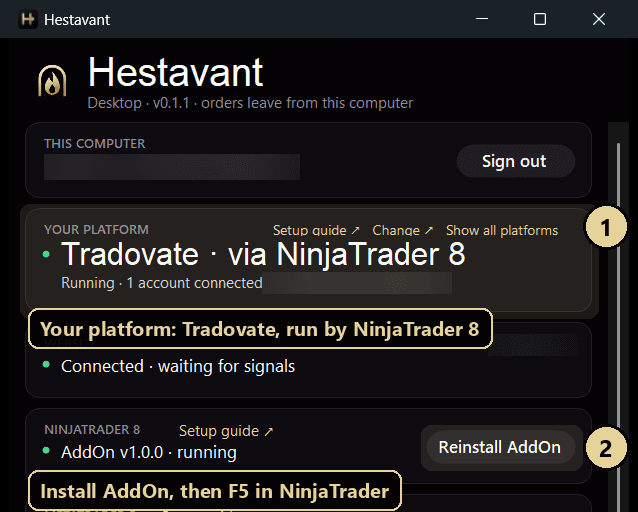Click the Reinstall AddOn button
Screen dimensions: 638x512
tap(500, 447)
